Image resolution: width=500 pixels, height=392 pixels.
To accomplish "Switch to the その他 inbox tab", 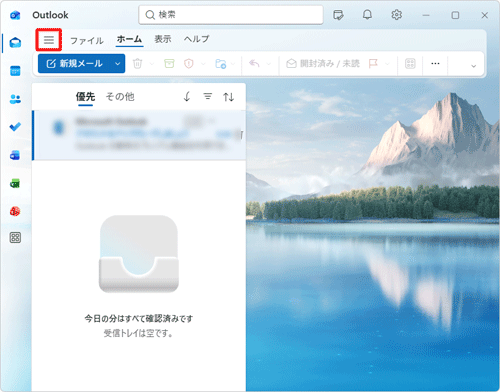I will [120, 97].
